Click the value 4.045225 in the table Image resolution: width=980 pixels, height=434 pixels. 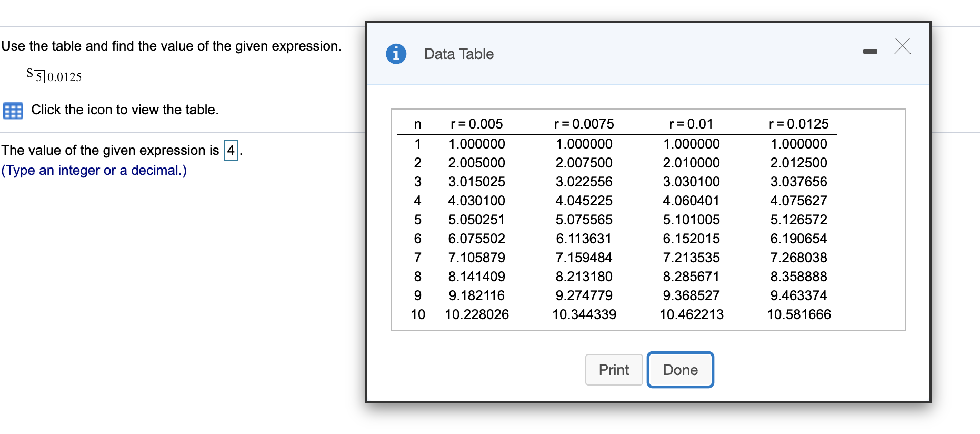584,201
